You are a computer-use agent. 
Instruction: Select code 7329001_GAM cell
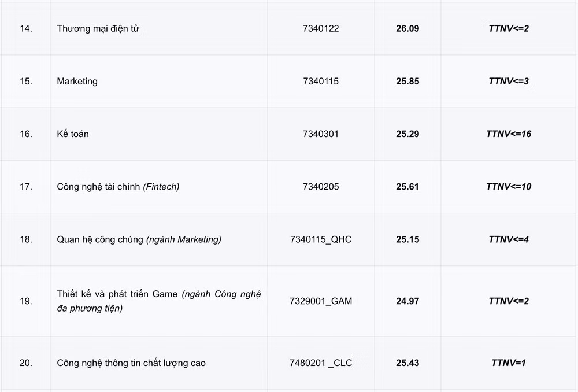tap(321, 301)
